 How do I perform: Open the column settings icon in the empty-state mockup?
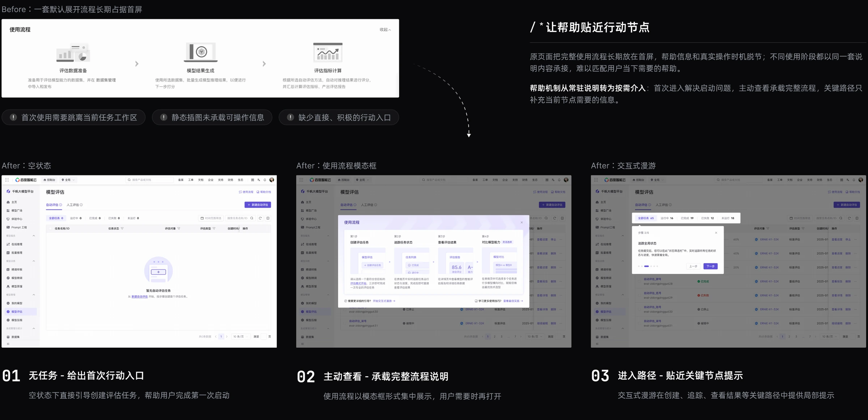pos(268,218)
